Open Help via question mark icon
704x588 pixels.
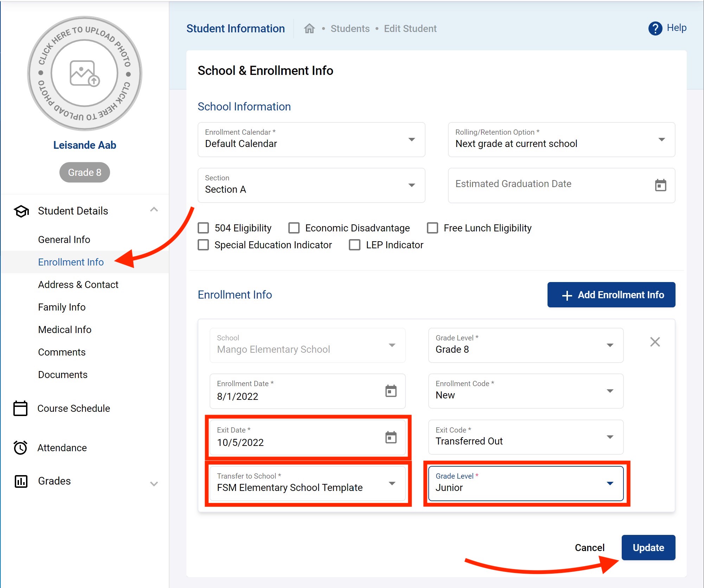point(655,28)
